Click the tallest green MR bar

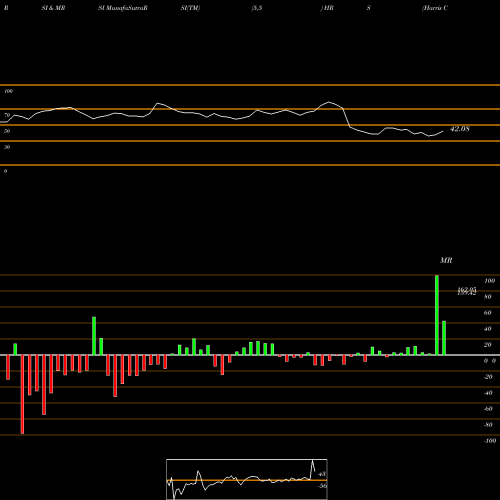(437, 315)
